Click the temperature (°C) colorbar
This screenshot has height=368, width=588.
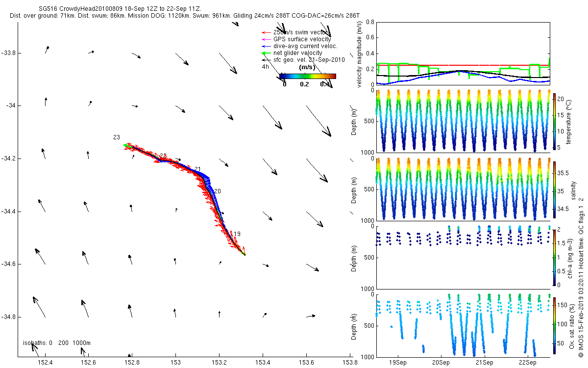click(x=555, y=122)
